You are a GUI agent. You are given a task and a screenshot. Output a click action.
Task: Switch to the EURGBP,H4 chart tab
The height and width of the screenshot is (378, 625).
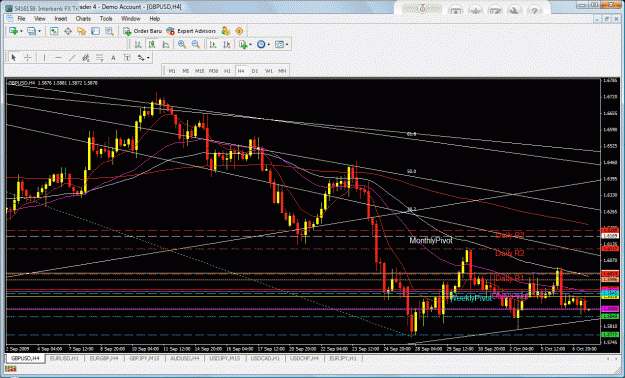(x=104, y=359)
